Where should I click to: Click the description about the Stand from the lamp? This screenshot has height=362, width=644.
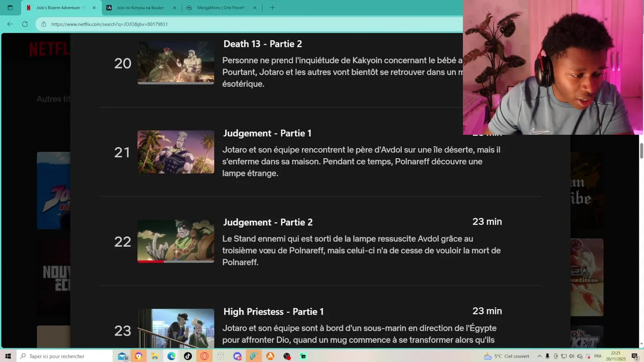[x=361, y=250]
